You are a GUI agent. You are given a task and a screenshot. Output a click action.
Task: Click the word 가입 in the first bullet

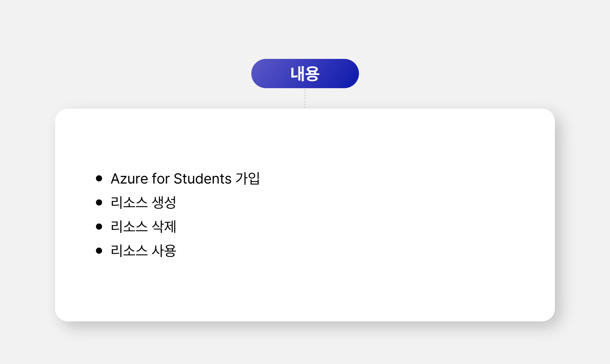[248, 179]
